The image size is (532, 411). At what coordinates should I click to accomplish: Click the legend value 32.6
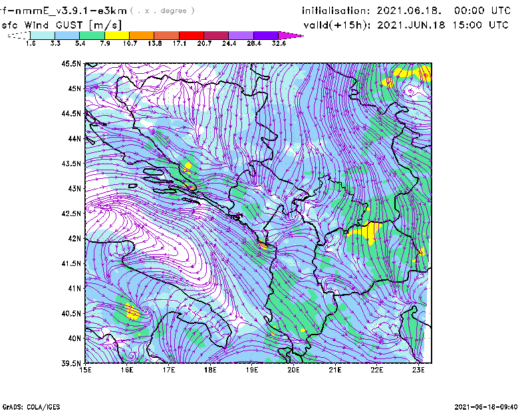pos(279,43)
